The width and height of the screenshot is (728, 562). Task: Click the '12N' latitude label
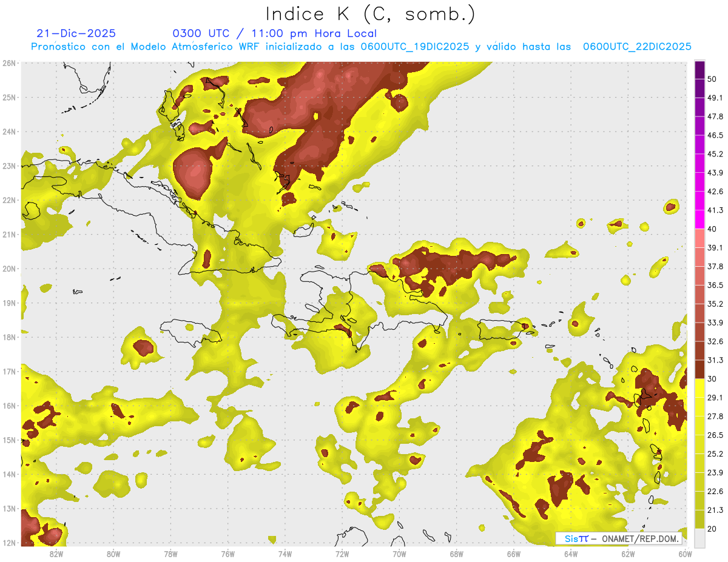pyautogui.click(x=9, y=543)
